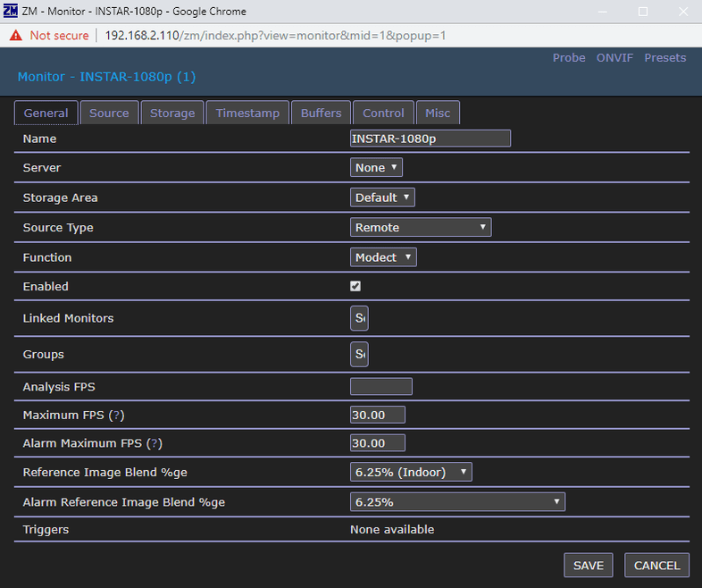Click the Alarm Maximum FPS help question mark
This screenshot has height=588, width=702.
(155, 443)
